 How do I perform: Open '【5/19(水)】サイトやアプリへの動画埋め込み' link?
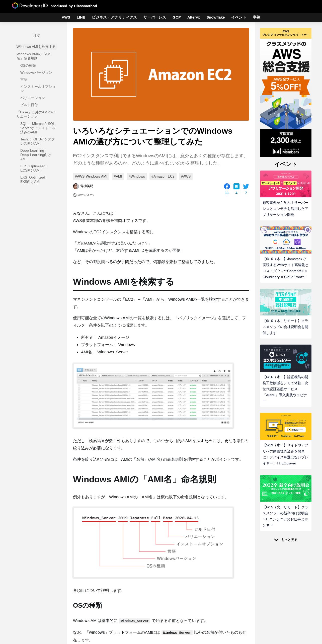286,454
